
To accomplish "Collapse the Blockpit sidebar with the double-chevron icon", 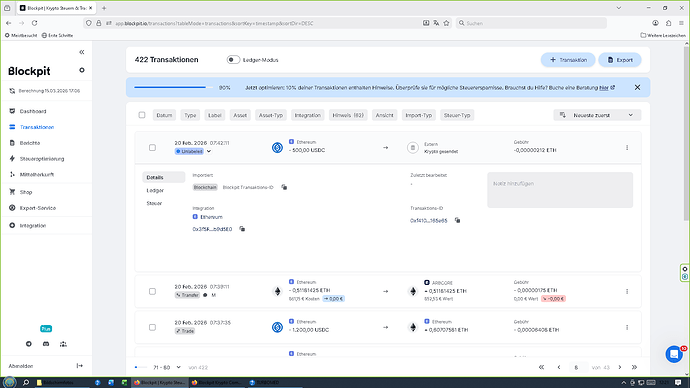I will click(81, 52).
